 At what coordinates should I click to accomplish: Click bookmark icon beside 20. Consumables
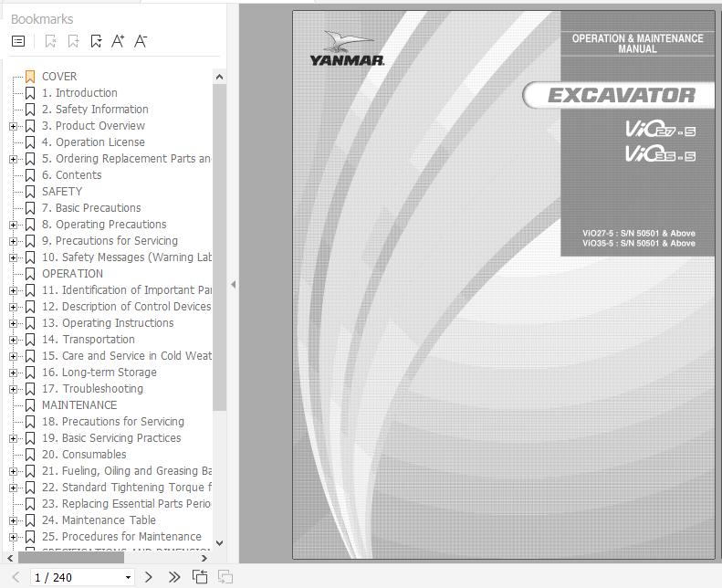(x=30, y=455)
